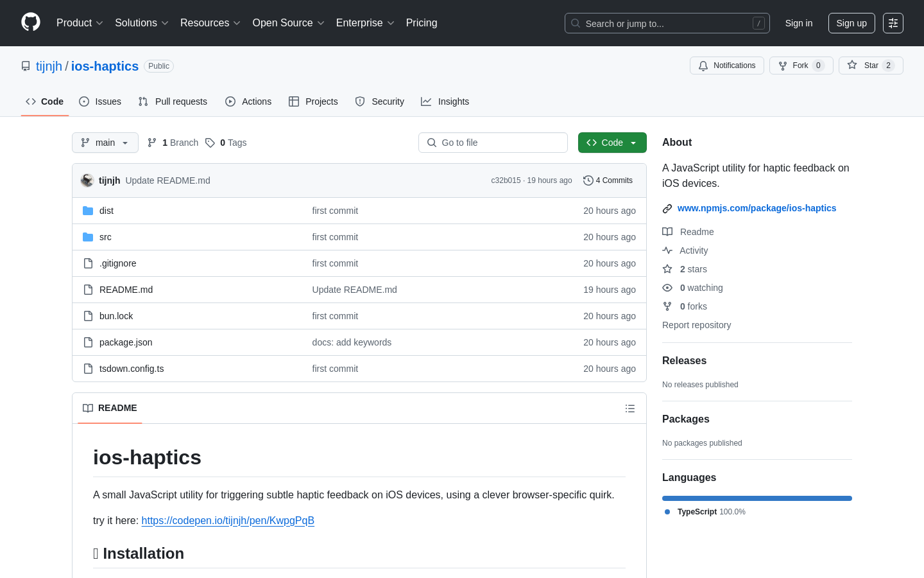Screen dimensions: 924x578
Task: Click Report repository link
Action: click(696, 325)
